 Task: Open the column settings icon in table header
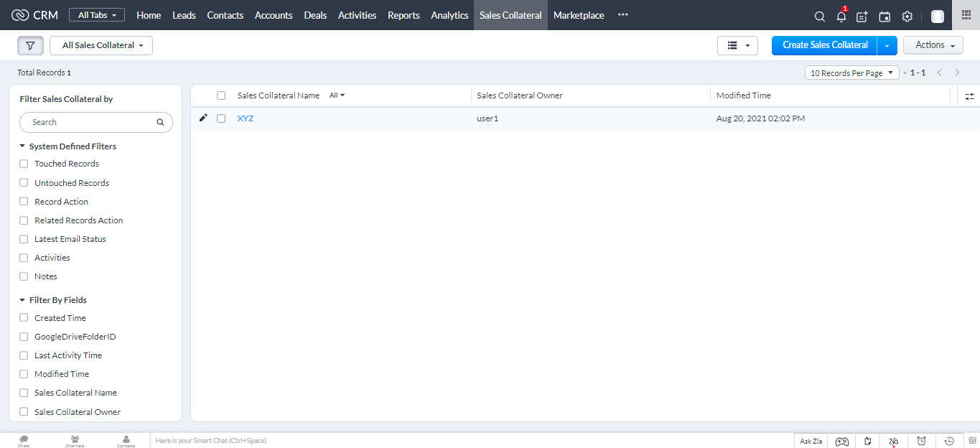click(969, 96)
